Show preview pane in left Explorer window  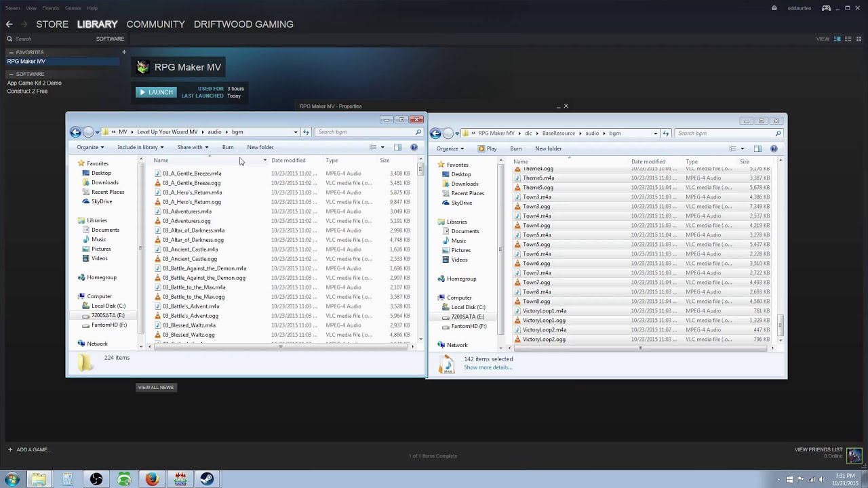(x=397, y=147)
